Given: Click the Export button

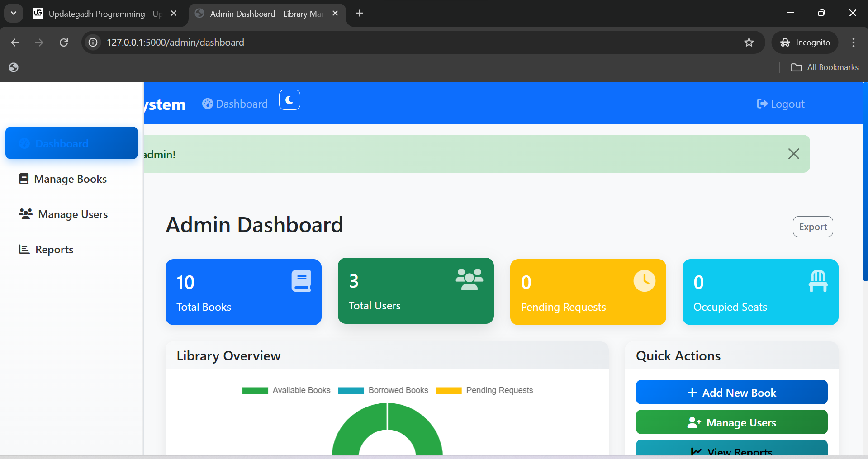Looking at the screenshot, I should pyautogui.click(x=813, y=227).
